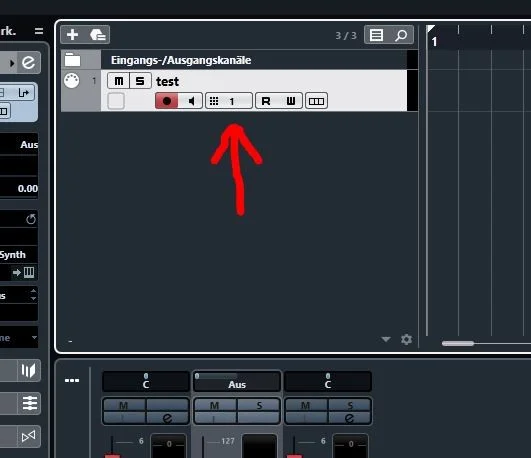Open the Synth output routing field
Image resolution: width=531 pixels, height=458 pixels.
pos(19,254)
